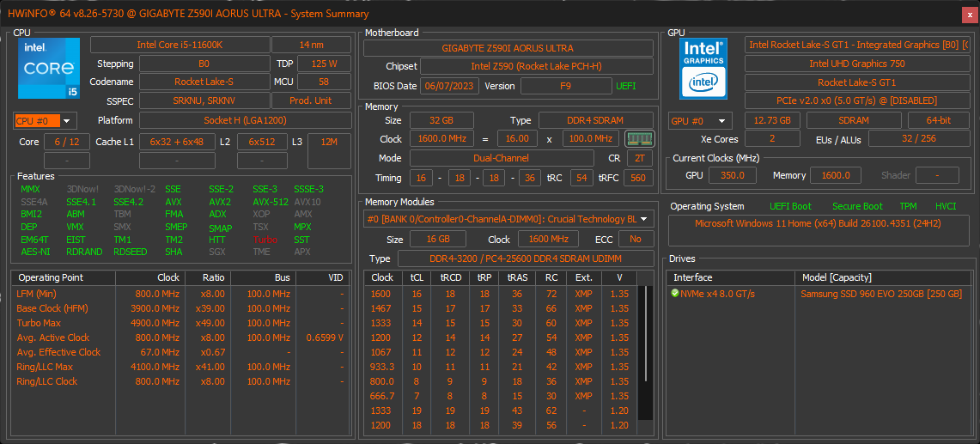Click the PCIe v2.0 x0 DISABLED field
Image resolution: width=980 pixels, height=444 pixels.
pyautogui.click(x=857, y=100)
